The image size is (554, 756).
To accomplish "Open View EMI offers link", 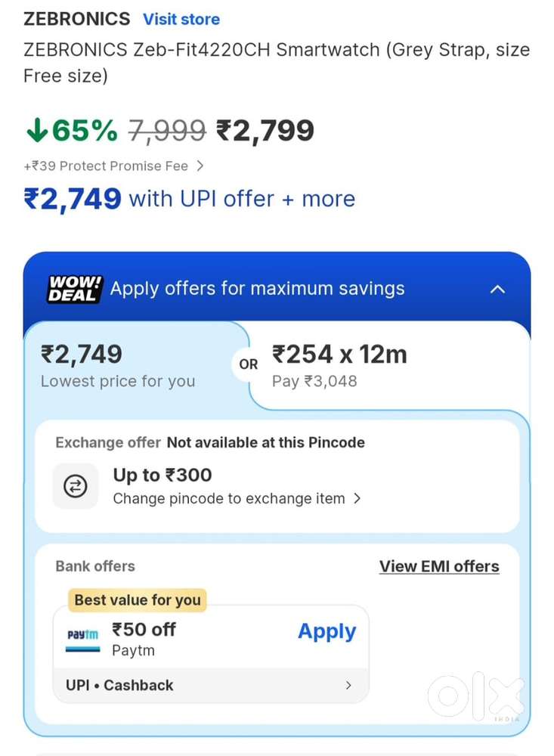I will pos(439,566).
